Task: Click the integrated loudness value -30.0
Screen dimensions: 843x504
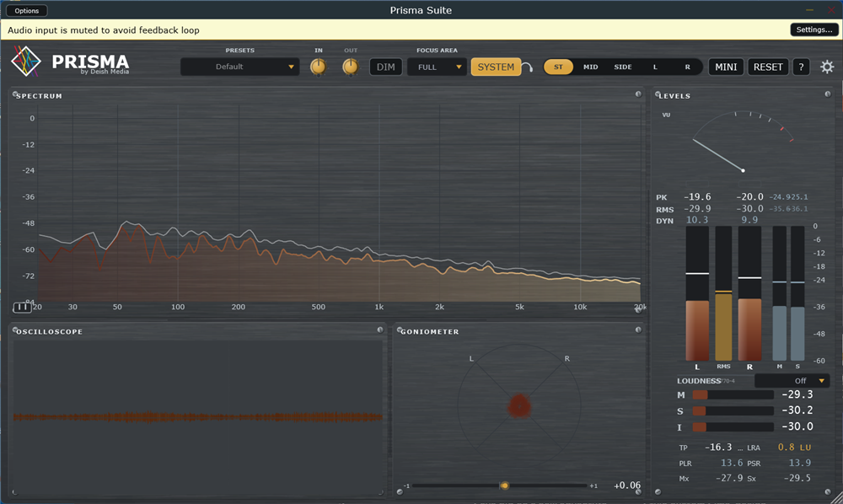Action: tap(797, 426)
